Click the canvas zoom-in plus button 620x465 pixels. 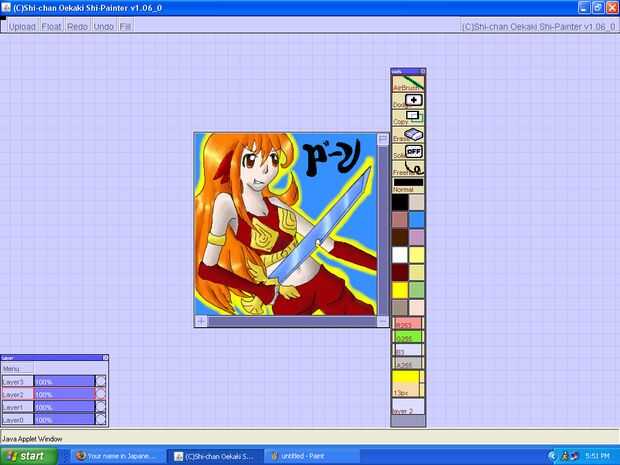pos(201,321)
